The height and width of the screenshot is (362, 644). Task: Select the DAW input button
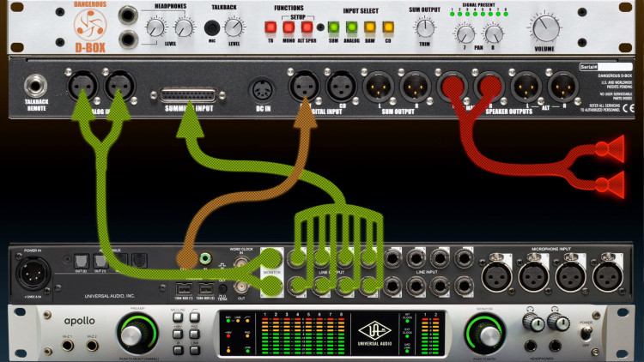pos(369,27)
